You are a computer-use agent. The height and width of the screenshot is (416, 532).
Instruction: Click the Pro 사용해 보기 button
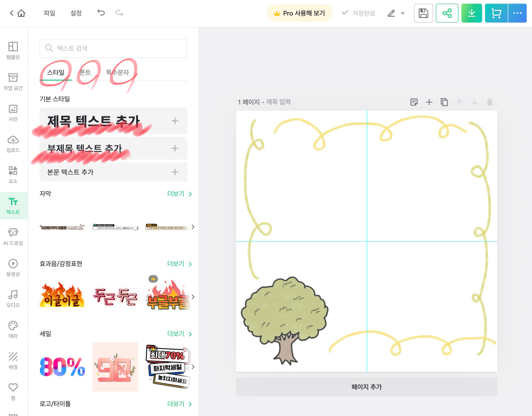[x=300, y=13]
